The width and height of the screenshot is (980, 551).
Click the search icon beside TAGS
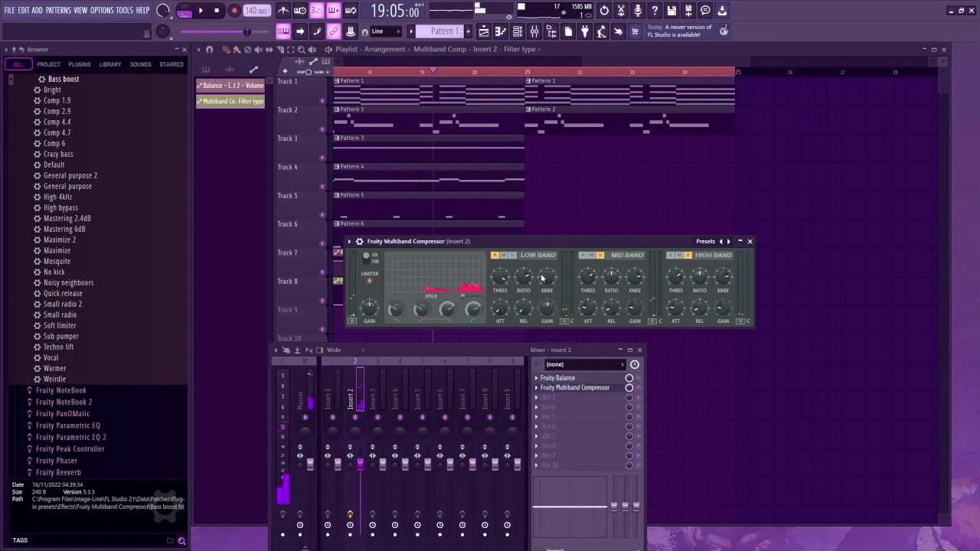[x=181, y=541]
